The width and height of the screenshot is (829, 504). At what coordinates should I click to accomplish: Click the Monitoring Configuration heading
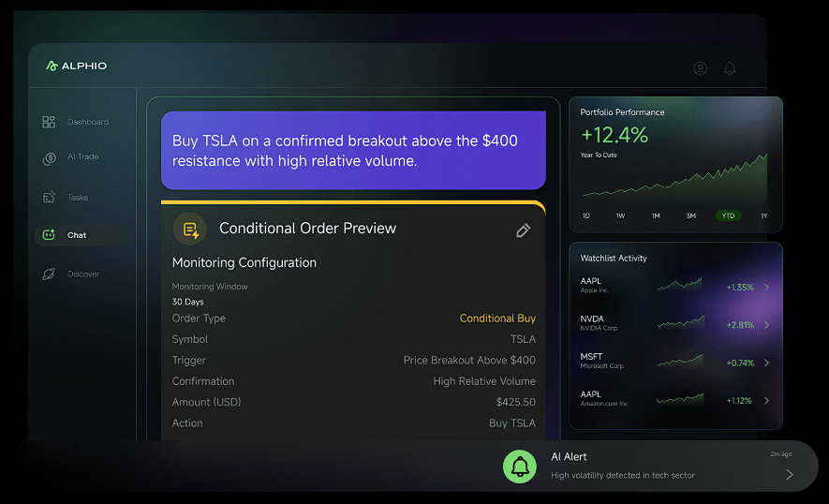click(x=244, y=263)
